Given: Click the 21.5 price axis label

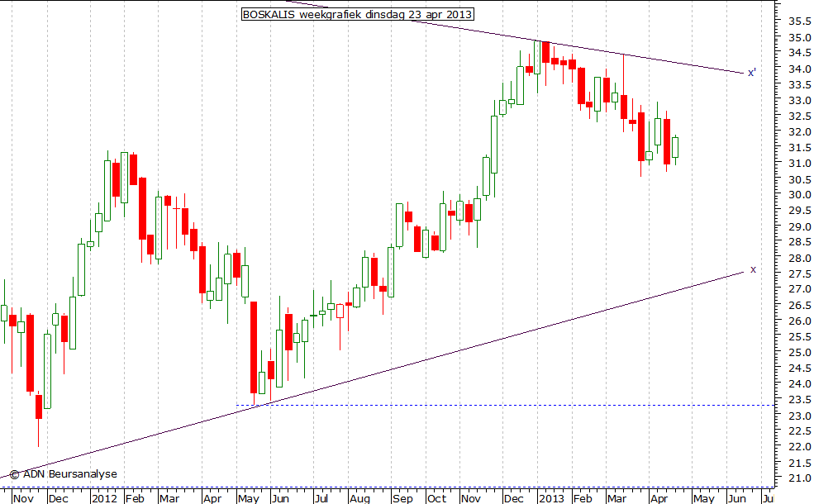Looking at the screenshot, I should pyautogui.click(x=799, y=463).
